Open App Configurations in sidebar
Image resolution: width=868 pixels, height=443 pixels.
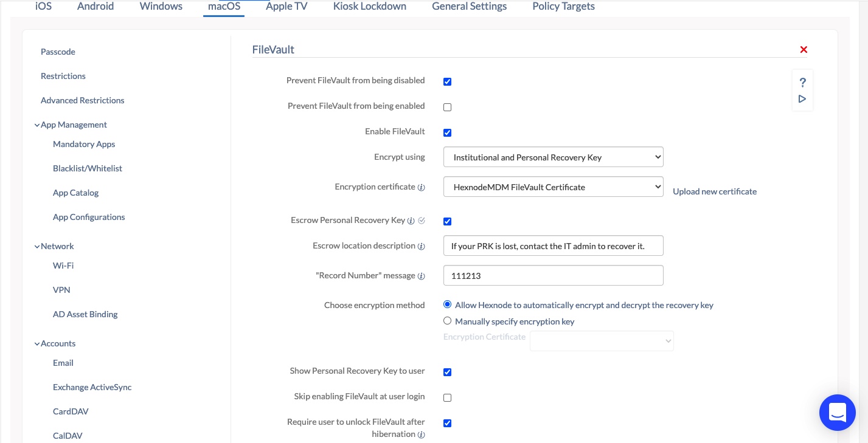pyautogui.click(x=89, y=217)
